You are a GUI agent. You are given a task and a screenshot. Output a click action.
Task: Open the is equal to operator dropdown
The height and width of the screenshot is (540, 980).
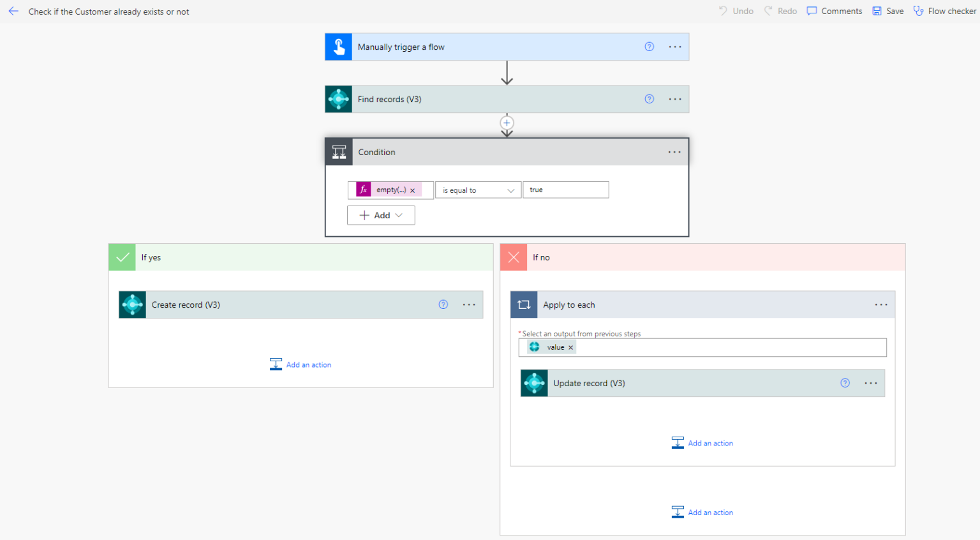coord(478,190)
